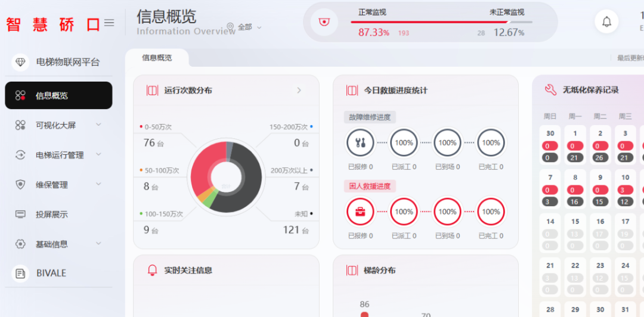Select 信息概览 in the sidebar
This screenshot has width=644, height=317.
tap(58, 95)
